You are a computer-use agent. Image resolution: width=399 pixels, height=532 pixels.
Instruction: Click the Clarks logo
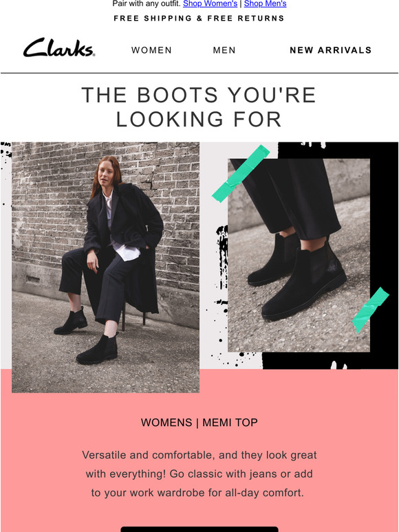tap(59, 47)
